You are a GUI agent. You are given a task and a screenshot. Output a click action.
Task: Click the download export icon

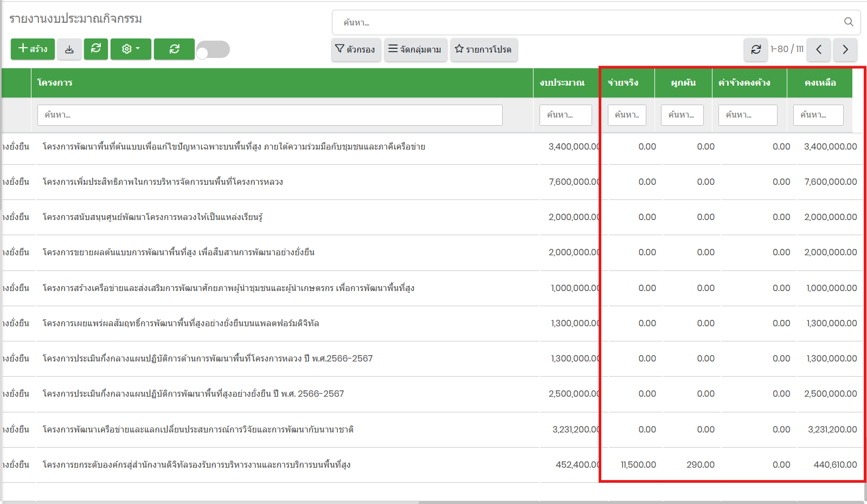click(x=69, y=49)
